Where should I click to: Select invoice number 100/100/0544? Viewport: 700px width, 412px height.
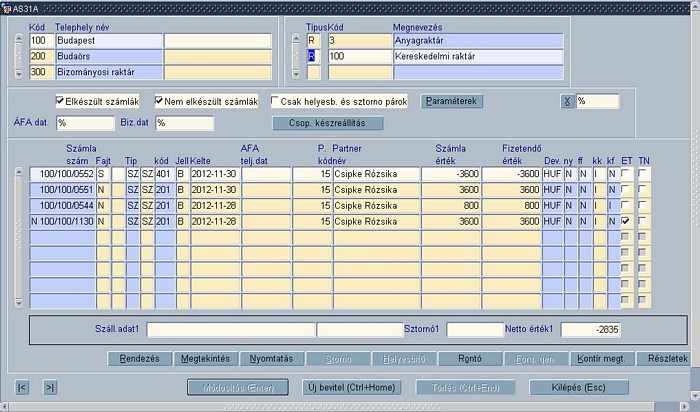[x=62, y=205]
